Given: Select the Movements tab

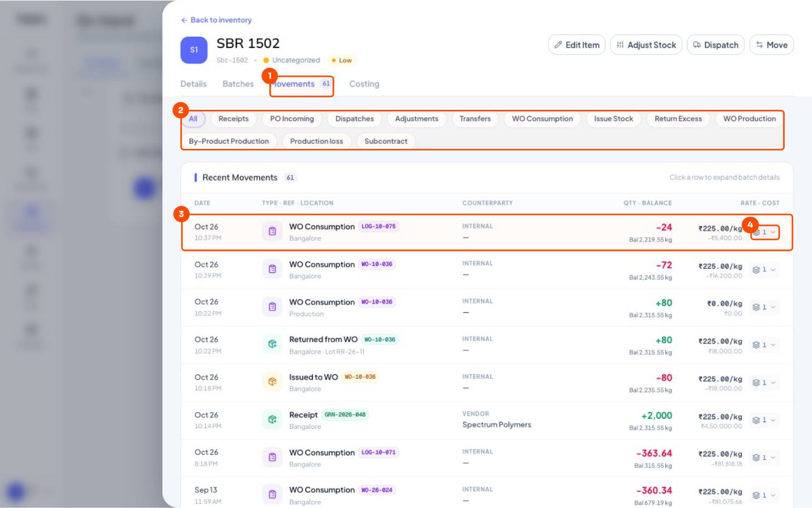Looking at the screenshot, I should point(302,84).
